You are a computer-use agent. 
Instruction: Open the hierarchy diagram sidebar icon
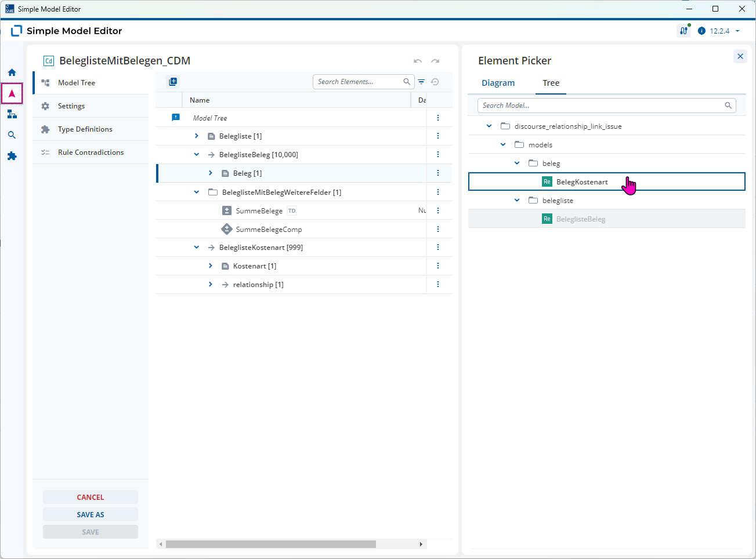click(12, 114)
